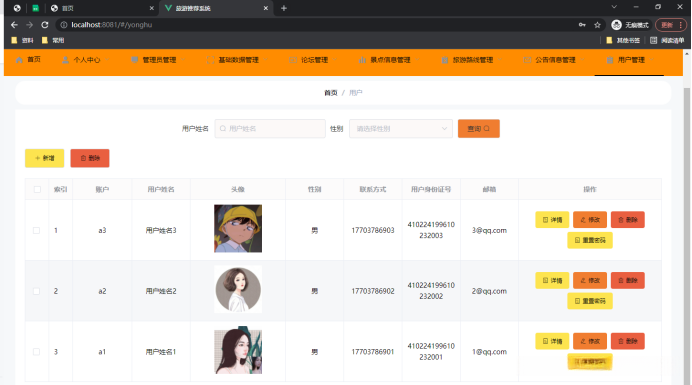Click the red 删除 batch delete button
Viewport: 692px width, 385px height.
click(x=90, y=158)
